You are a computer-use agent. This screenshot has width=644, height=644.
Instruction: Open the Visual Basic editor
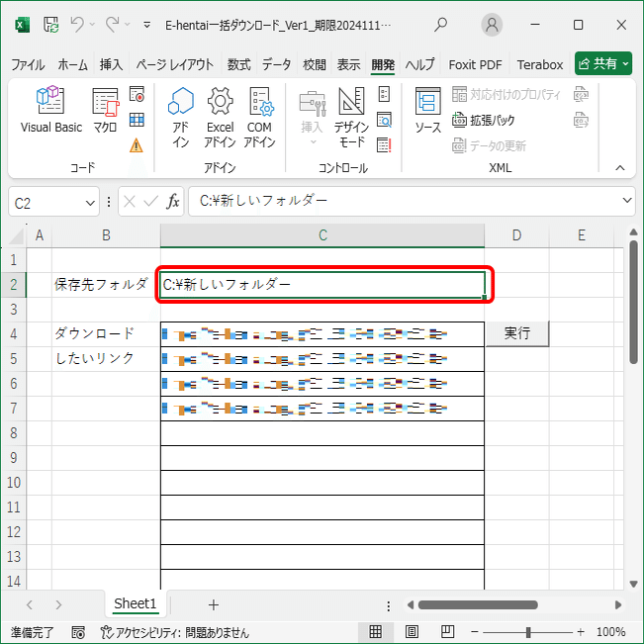click(50, 110)
